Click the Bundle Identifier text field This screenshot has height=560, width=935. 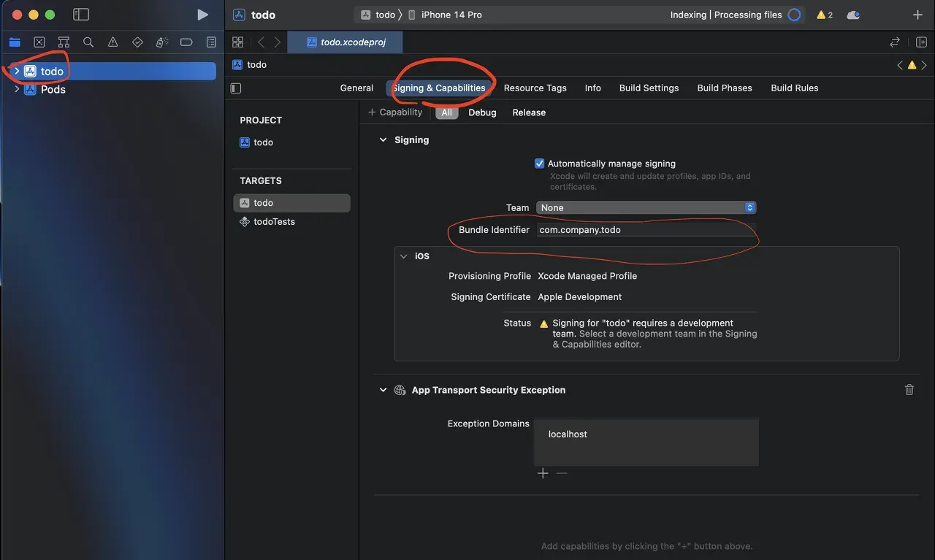click(x=646, y=230)
